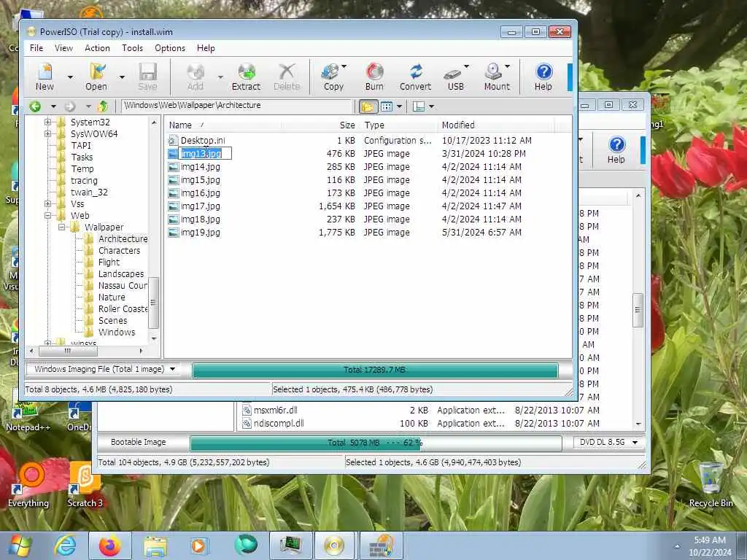Click the Burn toolbar icon
Viewport: 747px width, 560px height.
pyautogui.click(x=374, y=77)
